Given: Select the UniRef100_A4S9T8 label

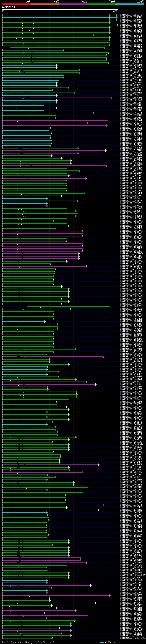Looking at the screenshot, I should (131, 113).
